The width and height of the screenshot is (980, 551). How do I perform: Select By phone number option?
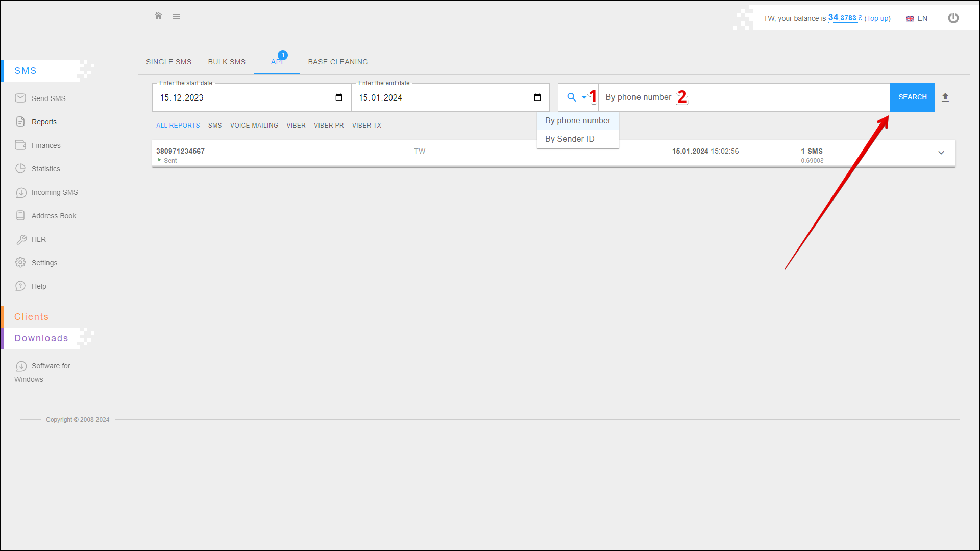(577, 121)
